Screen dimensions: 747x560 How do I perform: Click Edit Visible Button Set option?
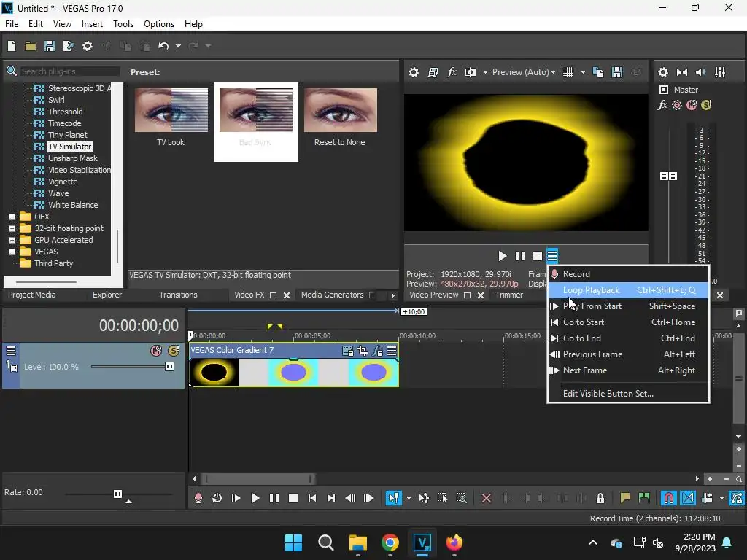point(628,393)
